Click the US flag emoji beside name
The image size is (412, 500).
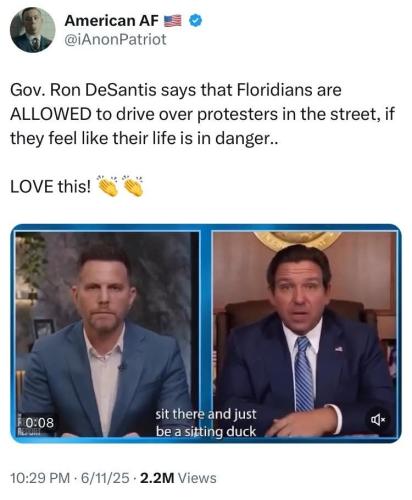(x=173, y=21)
